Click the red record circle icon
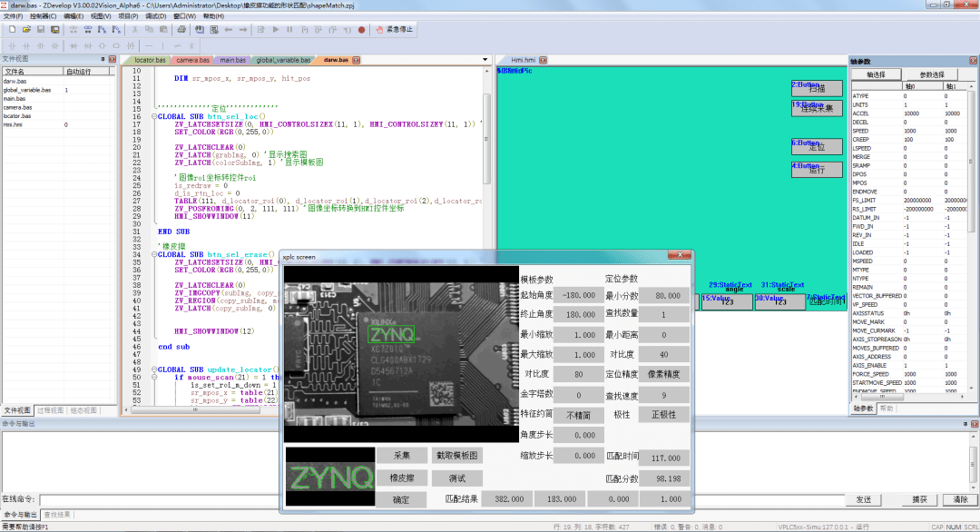The image size is (980, 532). (x=361, y=30)
